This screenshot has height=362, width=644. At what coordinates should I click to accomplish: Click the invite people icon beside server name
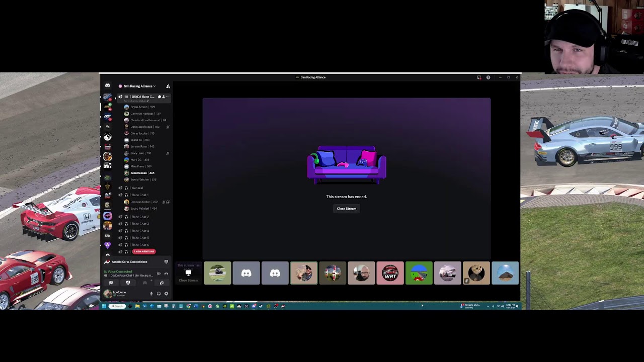tap(168, 86)
